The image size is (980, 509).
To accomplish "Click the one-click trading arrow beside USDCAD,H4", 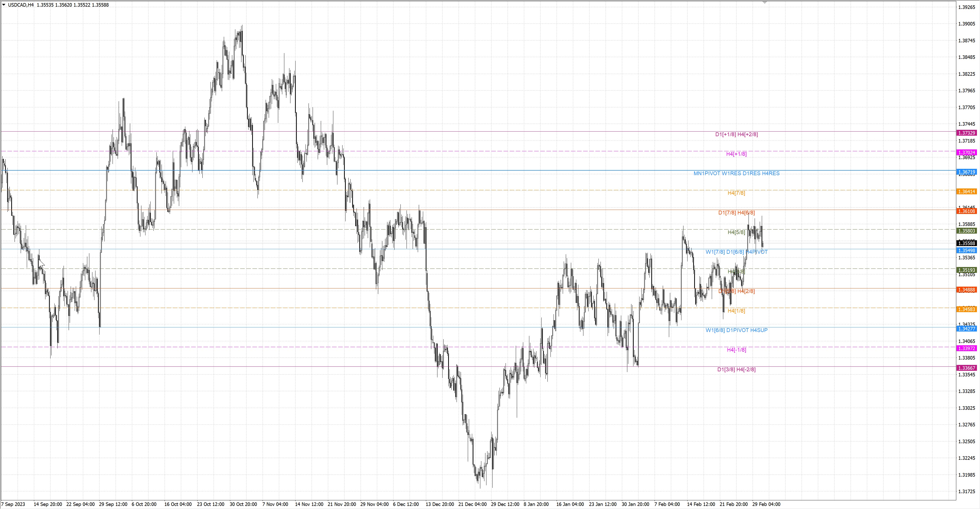I will click(4, 5).
